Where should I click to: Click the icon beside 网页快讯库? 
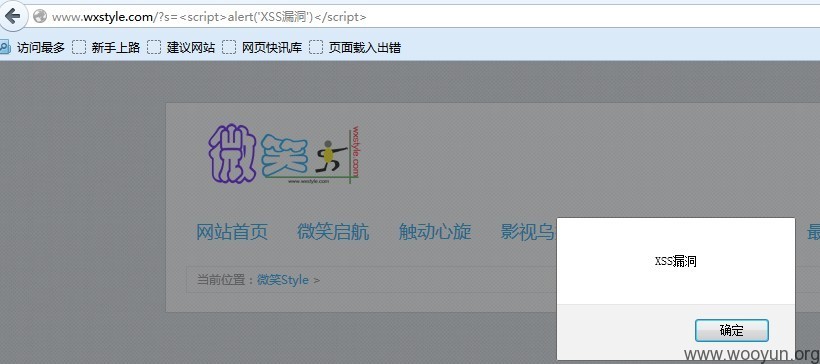pos(229,48)
